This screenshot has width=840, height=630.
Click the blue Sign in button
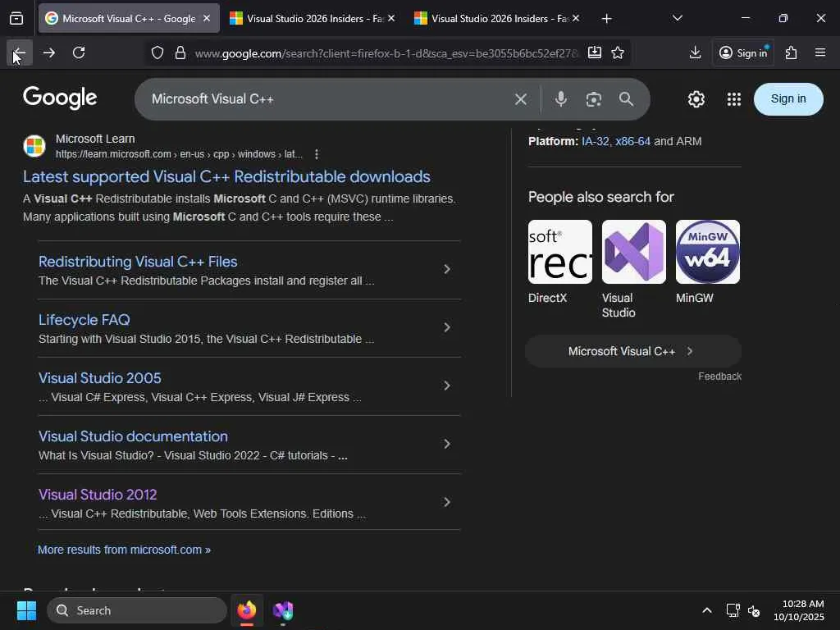pos(787,99)
